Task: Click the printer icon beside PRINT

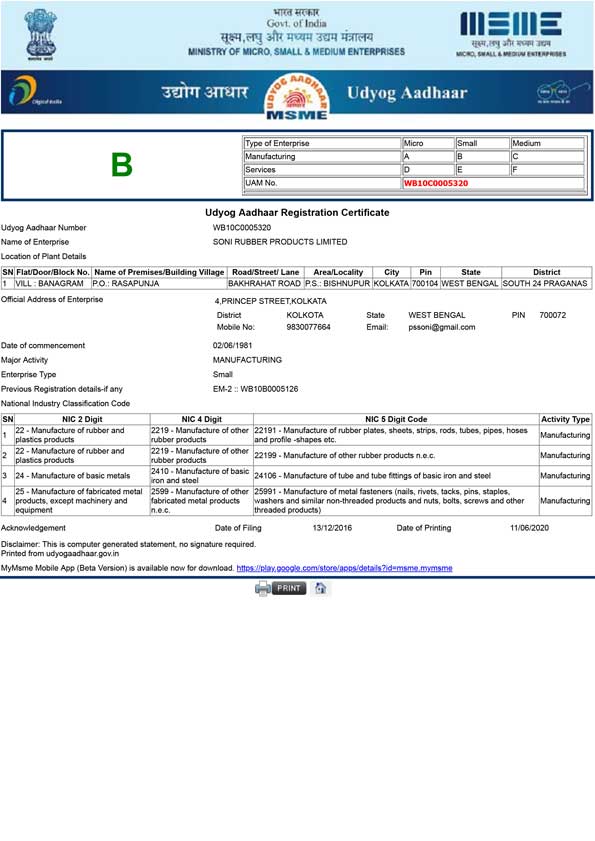Action: [263, 588]
